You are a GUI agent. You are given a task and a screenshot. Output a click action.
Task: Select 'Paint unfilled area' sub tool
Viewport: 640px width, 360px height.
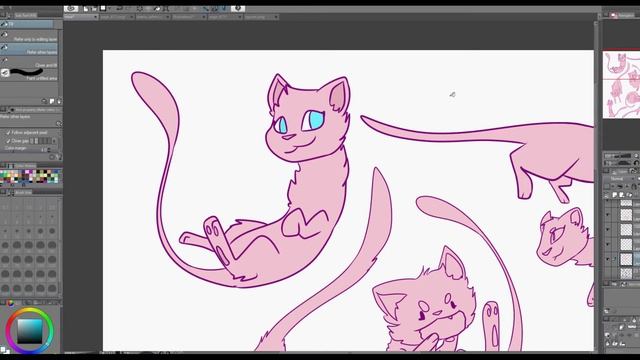point(29,75)
